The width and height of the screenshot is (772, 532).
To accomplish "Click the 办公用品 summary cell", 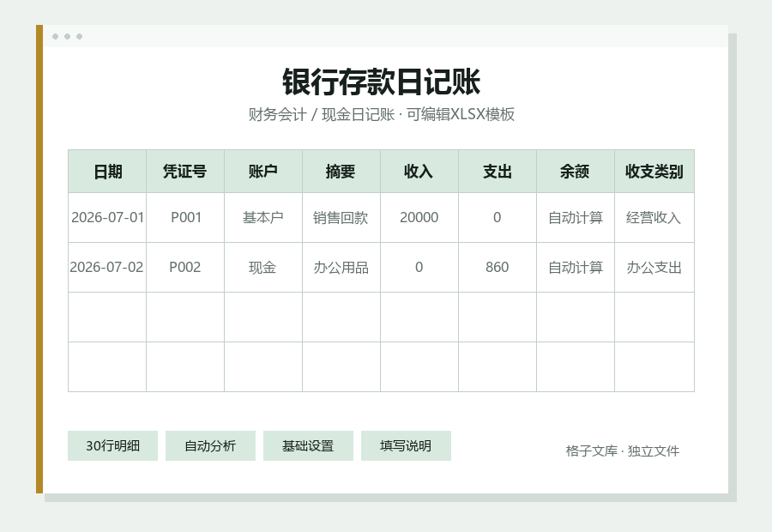I will pos(341,268).
